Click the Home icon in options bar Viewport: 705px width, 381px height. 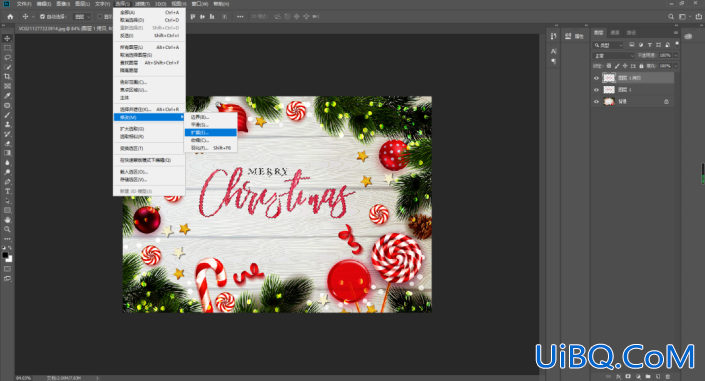10,17
